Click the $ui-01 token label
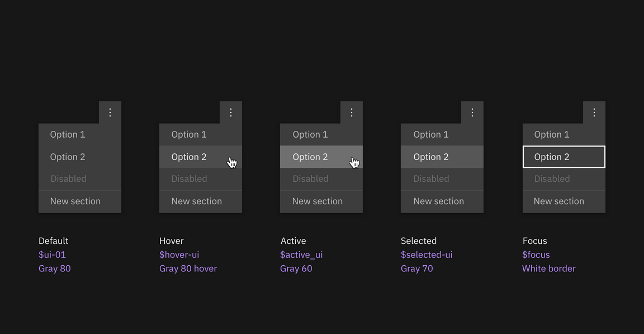Image resolution: width=644 pixels, height=334 pixels. click(x=52, y=255)
